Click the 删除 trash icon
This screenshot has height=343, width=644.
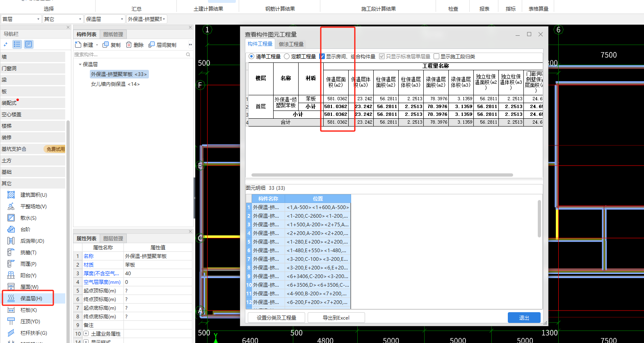coord(129,44)
